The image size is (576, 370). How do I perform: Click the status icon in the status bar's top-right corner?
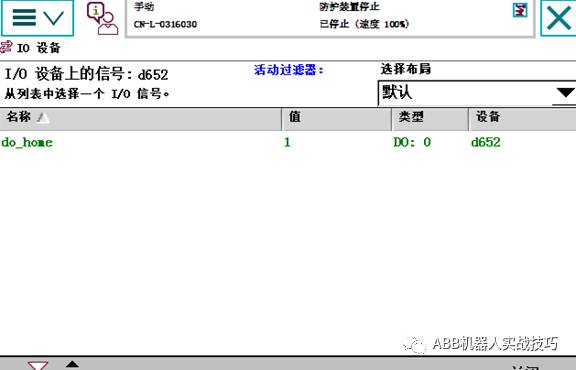(x=520, y=10)
